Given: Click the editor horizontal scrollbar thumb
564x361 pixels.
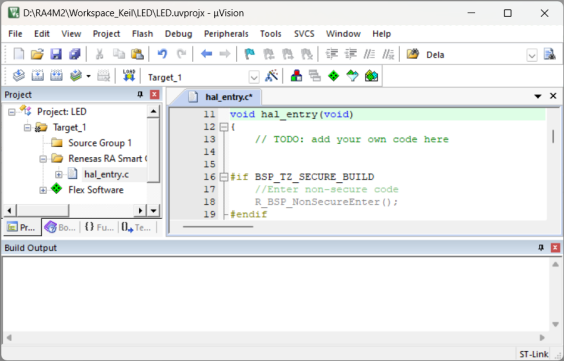Looking at the screenshot, I should 218,227.
